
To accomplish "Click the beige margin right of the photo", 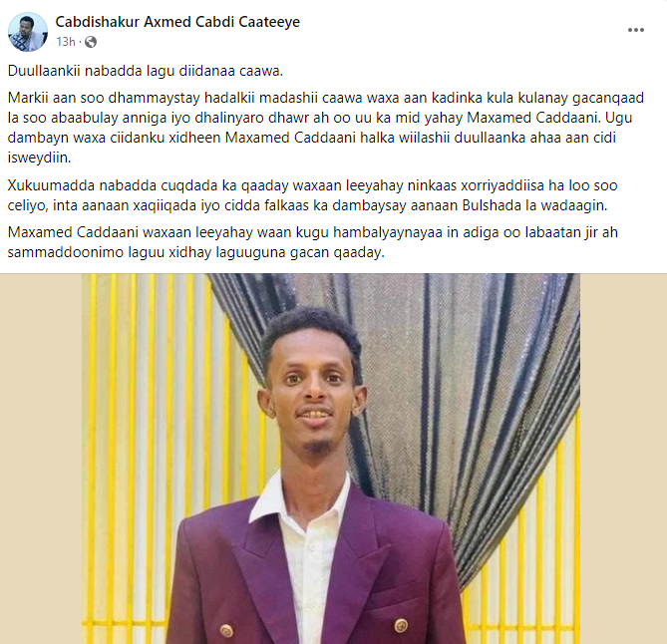I will (x=623, y=459).
